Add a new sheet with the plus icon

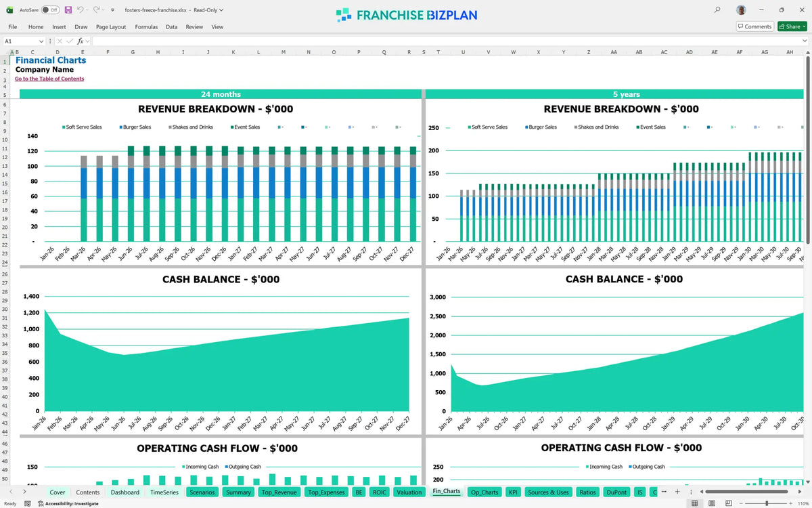point(677,492)
